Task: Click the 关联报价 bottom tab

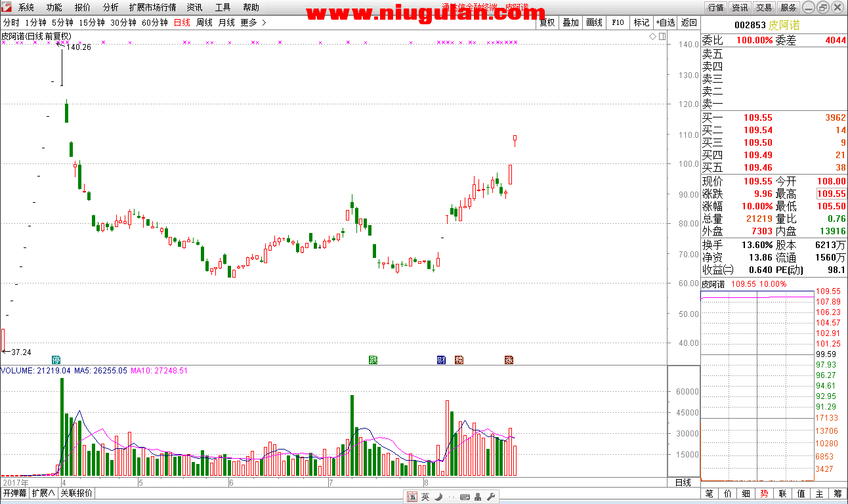Action: tap(77, 493)
